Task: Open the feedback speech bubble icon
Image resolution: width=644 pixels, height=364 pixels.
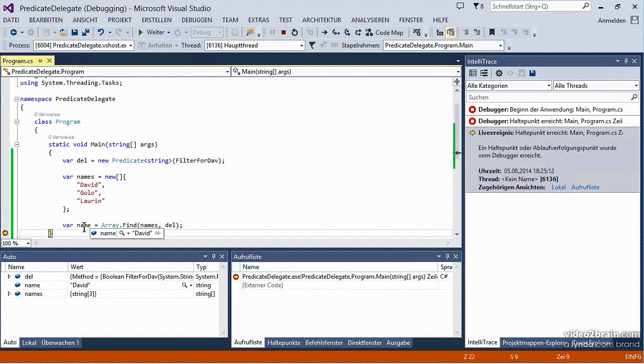Action: [x=460, y=6]
